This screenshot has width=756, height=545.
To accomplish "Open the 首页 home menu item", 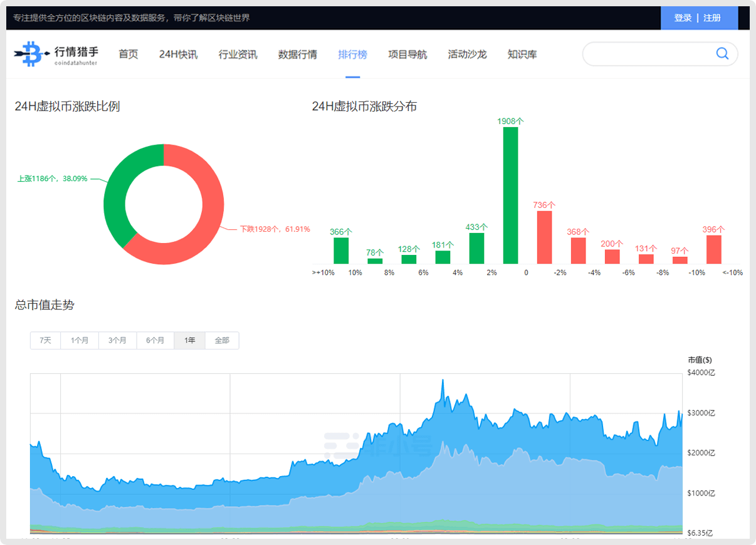I will (x=129, y=54).
